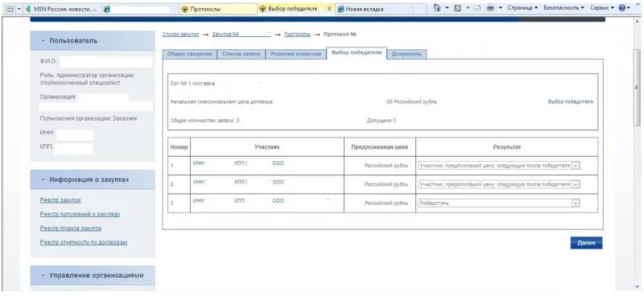Screen dimensions: 644x296
Task: Follow the Закупка № breadcrumb link
Action: click(x=242, y=35)
